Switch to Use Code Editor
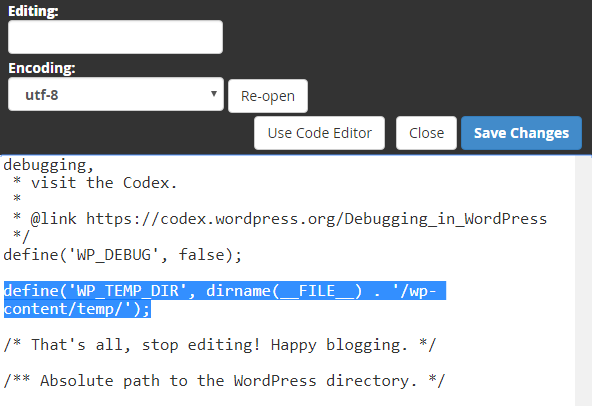Image resolution: width=592 pixels, height=406 pixels. pyautogui.click(x=319, y=133)
